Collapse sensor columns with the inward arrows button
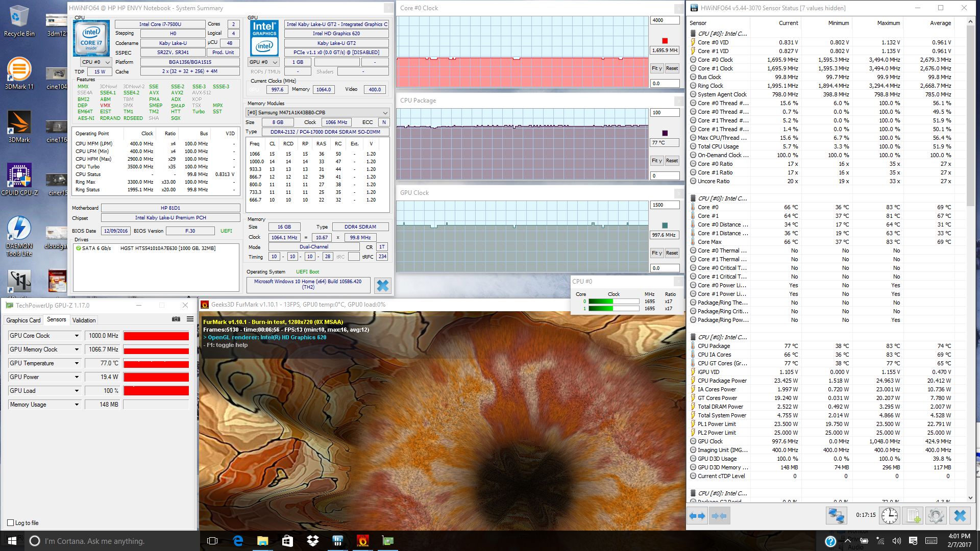 point(719,516)
